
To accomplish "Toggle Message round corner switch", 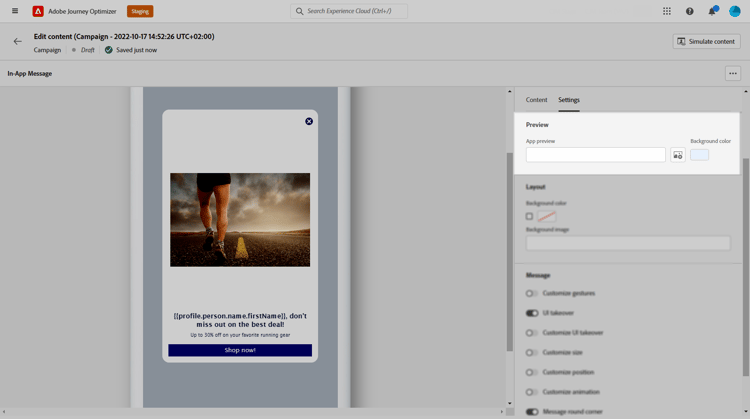I will (x=532, y=412).
